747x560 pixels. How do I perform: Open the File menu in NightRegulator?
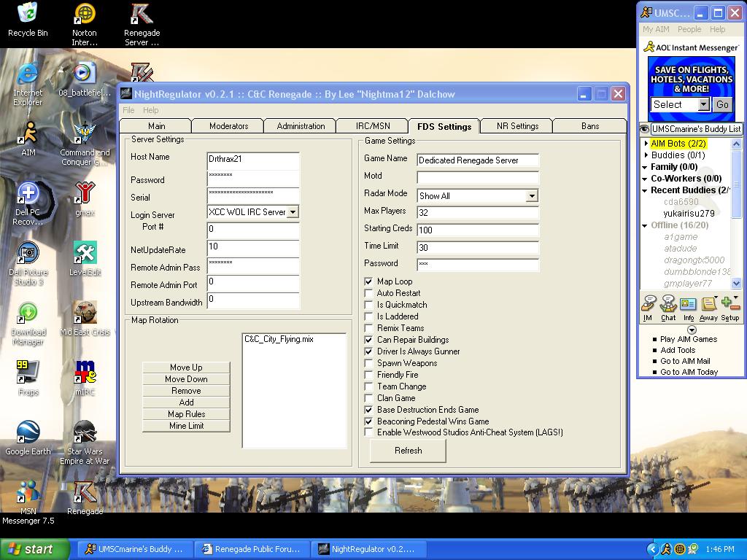click(x=128, y=110)
